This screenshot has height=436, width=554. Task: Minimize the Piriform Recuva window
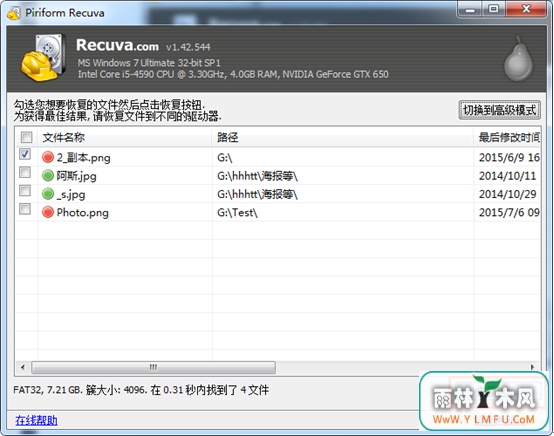click(x=470, y=10)
